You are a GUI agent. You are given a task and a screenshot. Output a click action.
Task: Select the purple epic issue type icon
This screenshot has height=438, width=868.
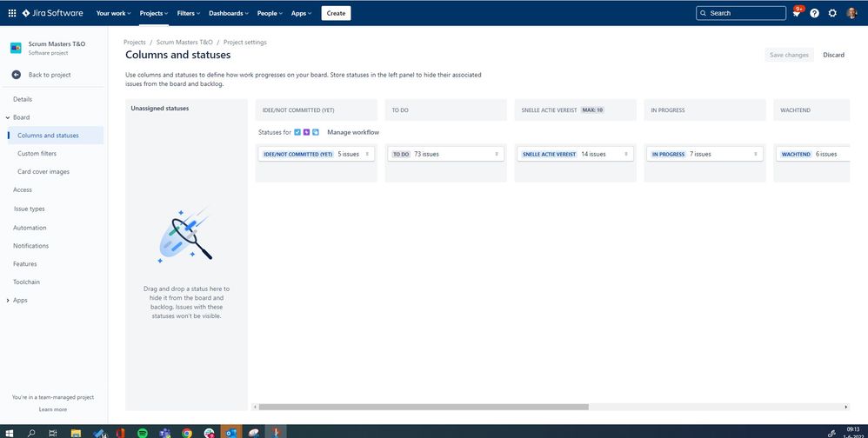[x=307, y=132]
